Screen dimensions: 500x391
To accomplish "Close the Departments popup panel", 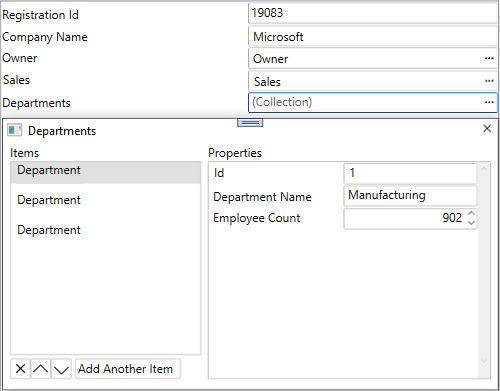I will [487, 128].
